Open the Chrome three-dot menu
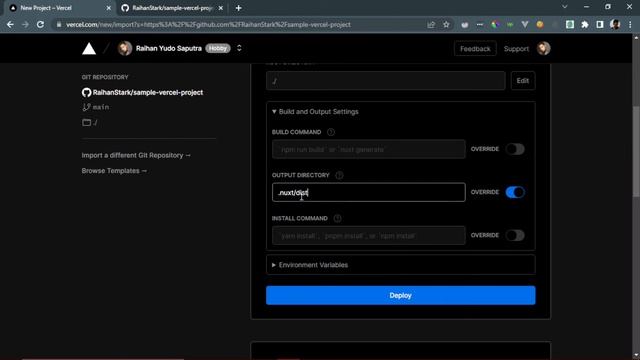The height and width of the screenshot is (360, 640). pyautogui.click(x=630, y=25)
